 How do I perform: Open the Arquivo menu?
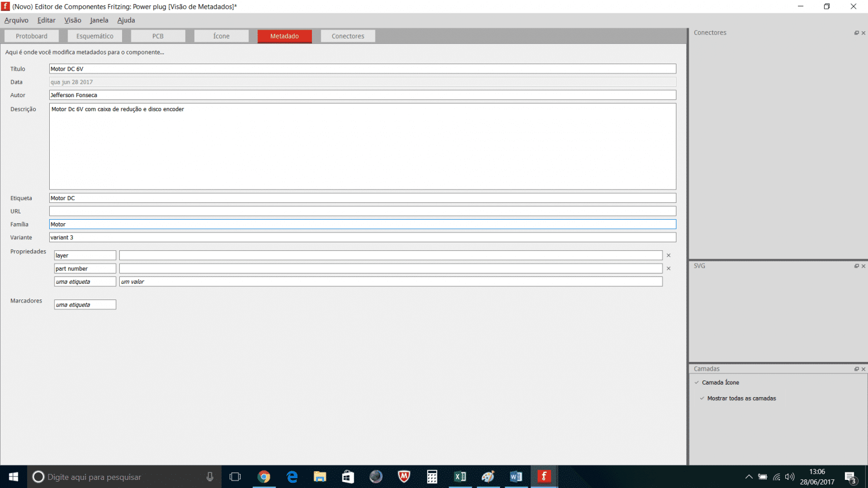coord(16,20)
